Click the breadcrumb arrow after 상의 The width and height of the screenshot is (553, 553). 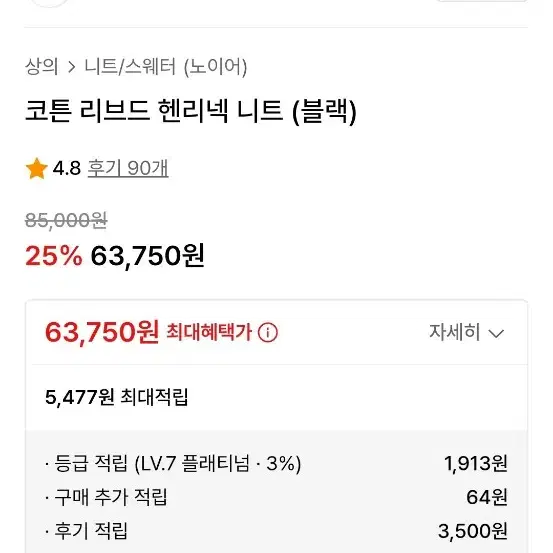click(72, 67)
